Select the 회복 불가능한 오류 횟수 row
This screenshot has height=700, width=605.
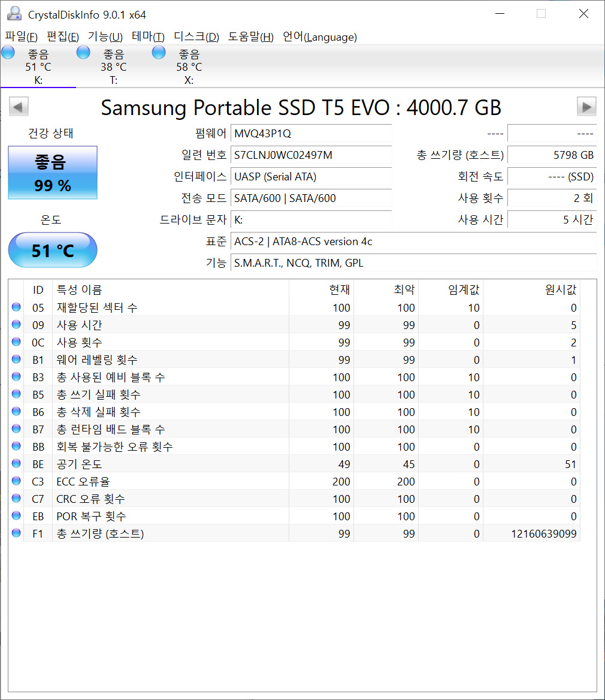(295, 446)
